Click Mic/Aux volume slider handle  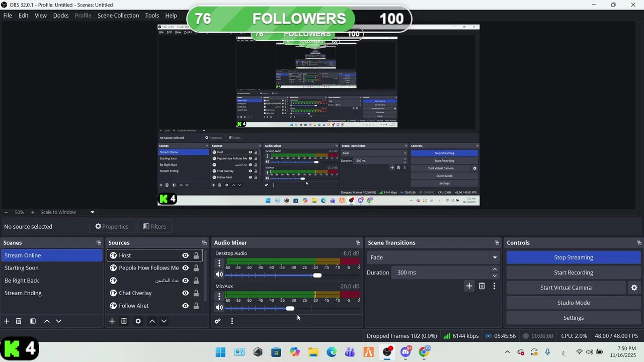[290, 308]
